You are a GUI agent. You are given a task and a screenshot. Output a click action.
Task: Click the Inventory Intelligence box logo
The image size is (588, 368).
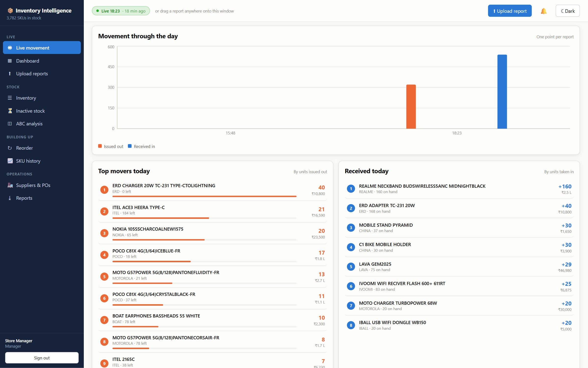(x=10, y=11)
